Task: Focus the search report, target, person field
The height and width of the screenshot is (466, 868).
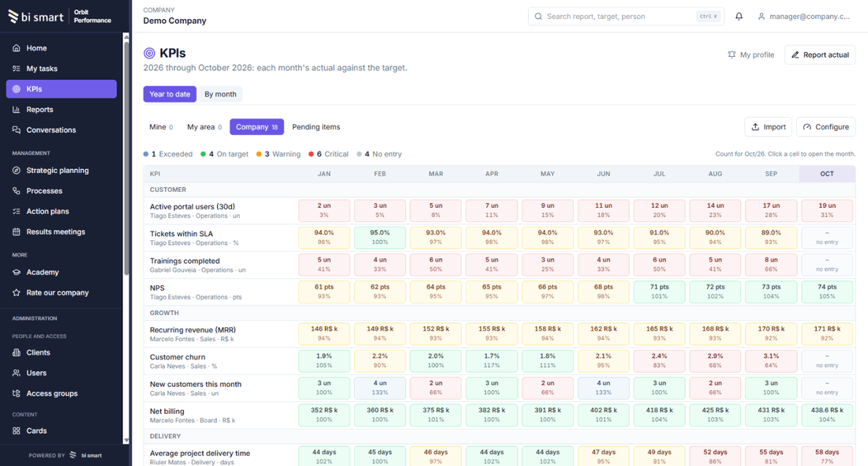Action: pyautogui.click(x=626, y=17)
